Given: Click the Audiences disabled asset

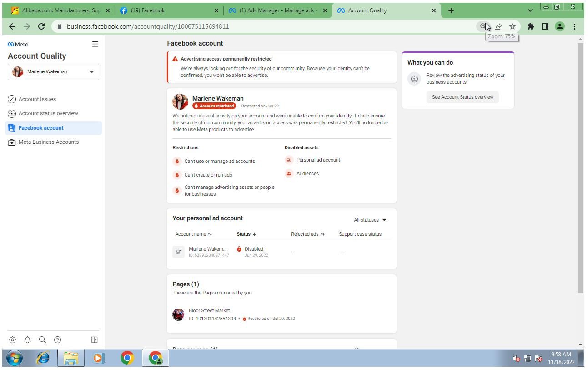Looking at the screenshot, I should (302, 173).
